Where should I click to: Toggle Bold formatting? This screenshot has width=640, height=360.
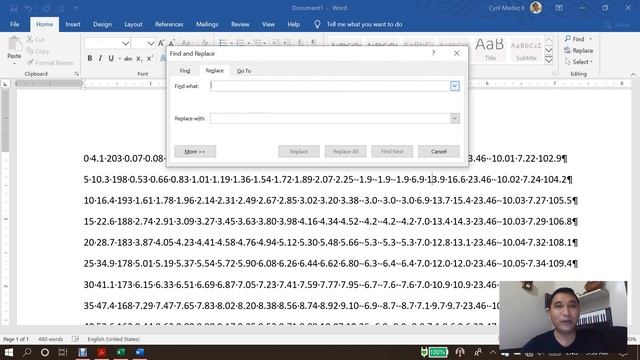tap(90, 58)
